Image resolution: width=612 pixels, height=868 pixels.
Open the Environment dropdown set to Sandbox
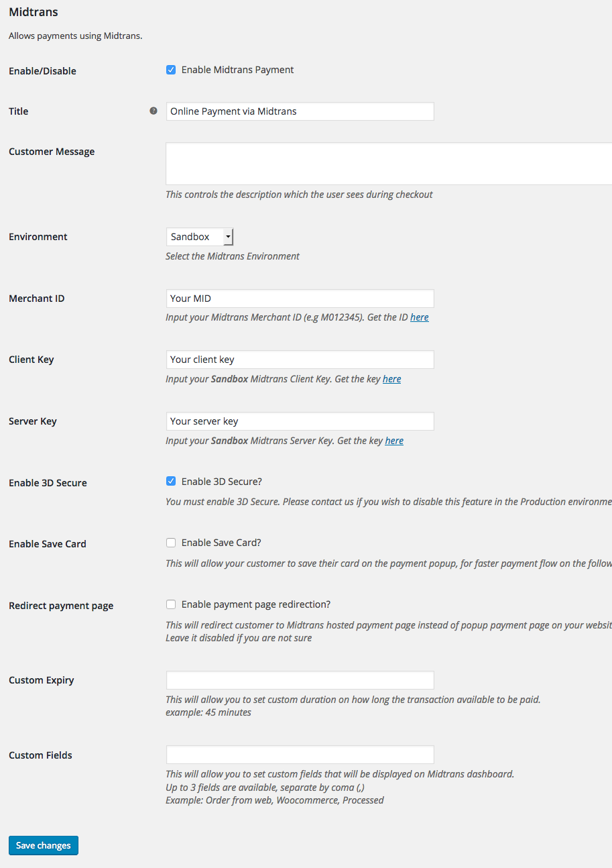200,237
